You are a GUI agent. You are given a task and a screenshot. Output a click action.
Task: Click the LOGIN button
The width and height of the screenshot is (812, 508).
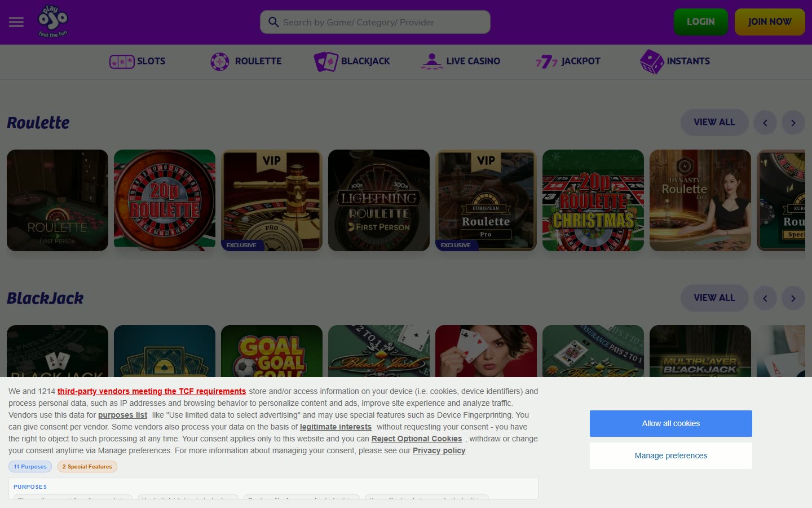[701, 22]
